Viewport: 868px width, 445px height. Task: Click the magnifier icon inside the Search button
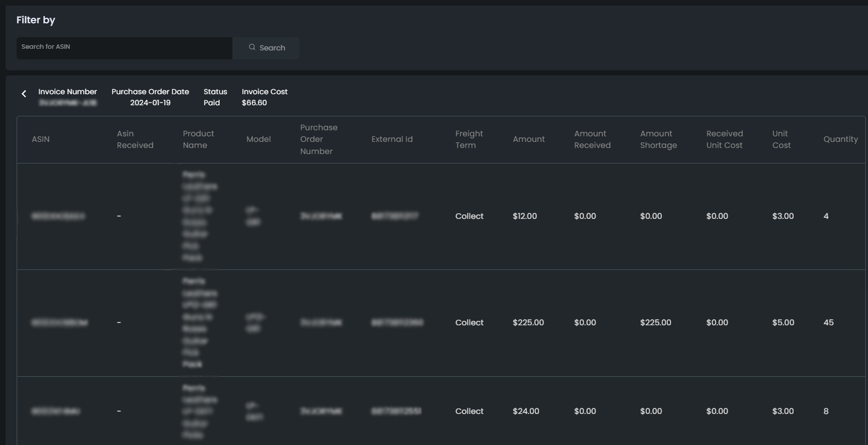(x=252, y=47)
